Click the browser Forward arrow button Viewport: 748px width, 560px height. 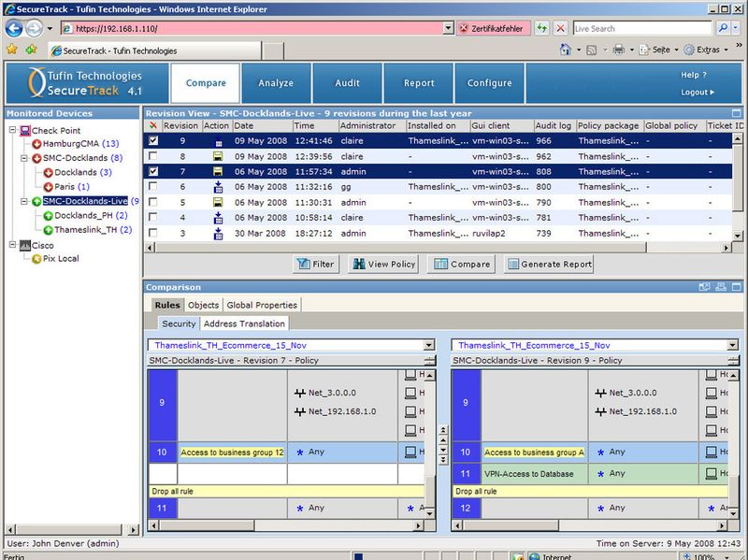point(34,29)
